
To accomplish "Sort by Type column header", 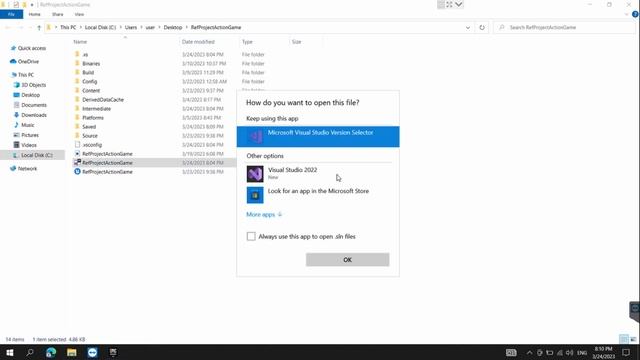I will (247, 42).
